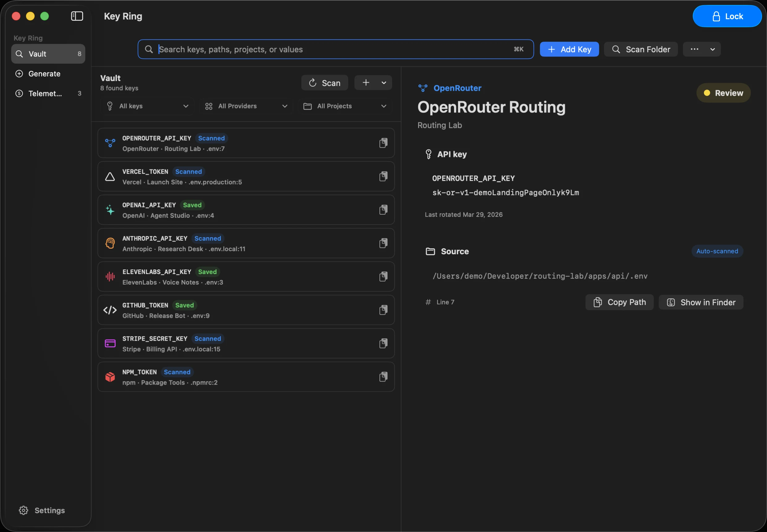Viewport: 767px width, 532px height.
Task: Click the 8 found keys label
Action: coord(119,88)
